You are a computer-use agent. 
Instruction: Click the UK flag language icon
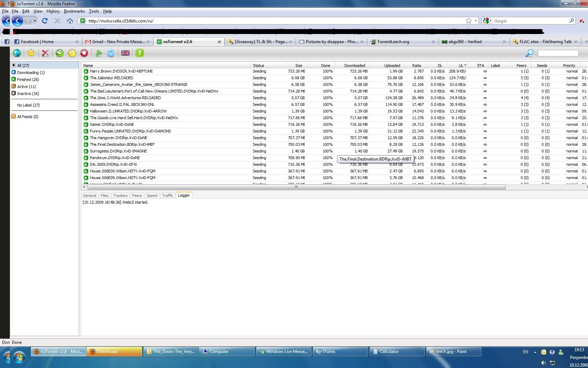tap(125, 53)
